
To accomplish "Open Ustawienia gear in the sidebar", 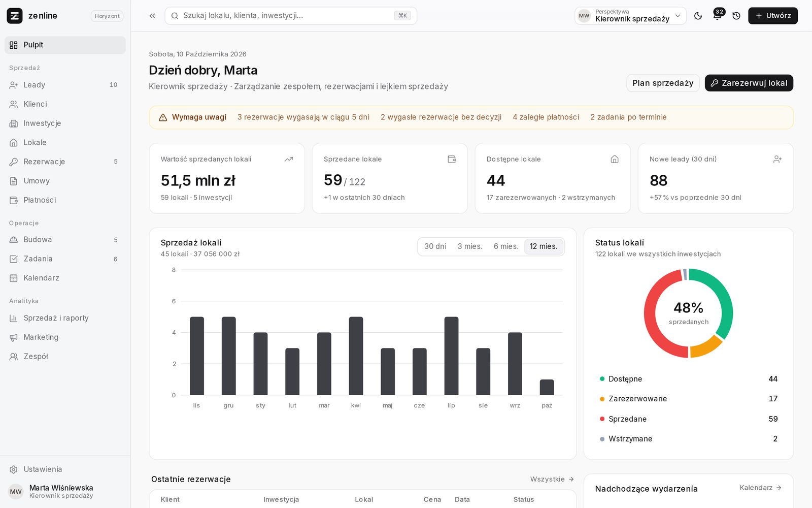I will click(x=65, y=469).
